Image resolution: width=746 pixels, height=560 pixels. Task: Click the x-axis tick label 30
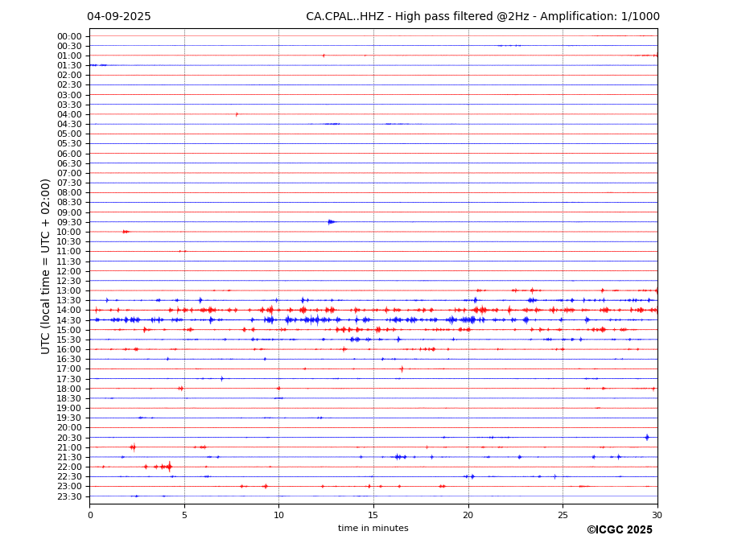coord(657,515)
